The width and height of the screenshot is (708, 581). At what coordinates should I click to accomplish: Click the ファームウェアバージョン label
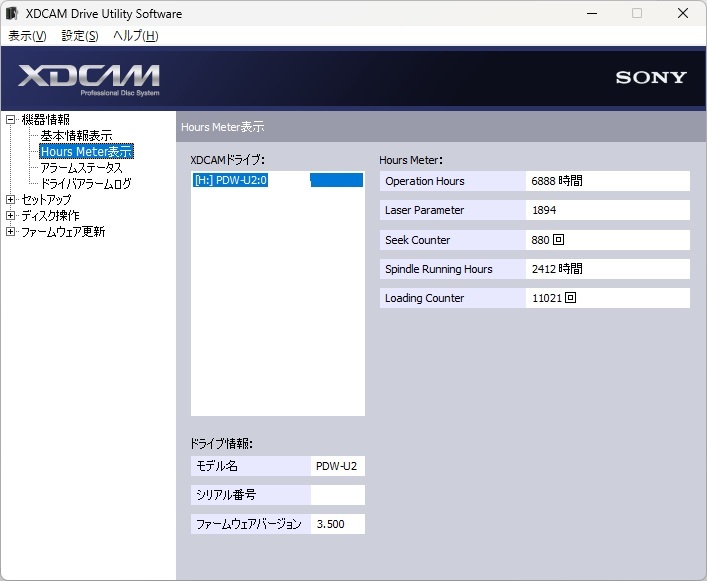tap(251, 524)
